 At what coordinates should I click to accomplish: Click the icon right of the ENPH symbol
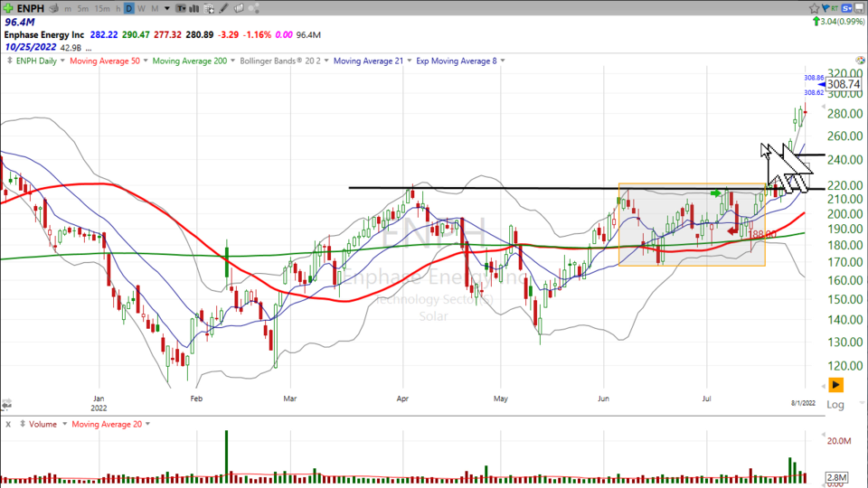coord(53,8)
